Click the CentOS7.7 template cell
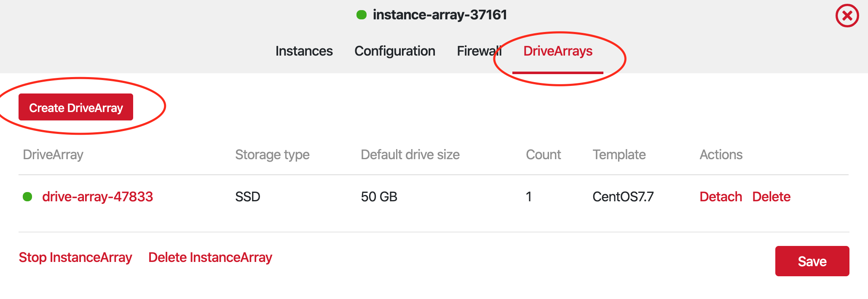Viewport: 868px width, 299px height. 623,197
